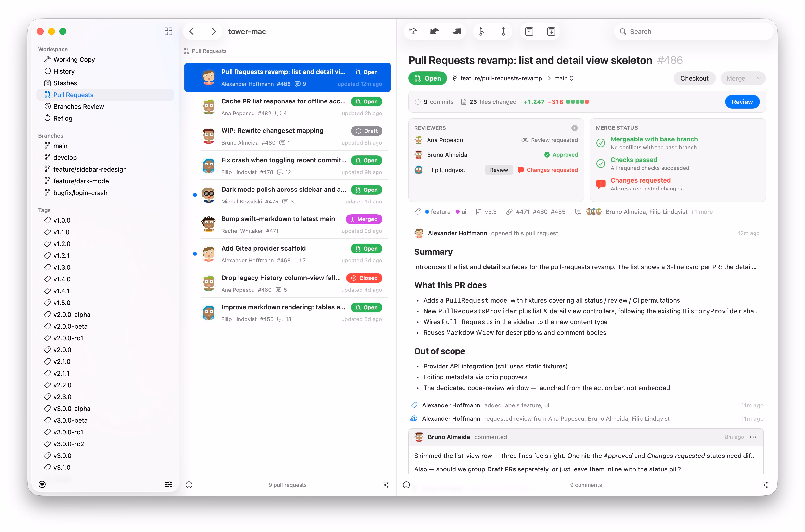The image size is (805, 532).
Task: Open the more options menu on Bruno's comment
Action: [753, 437]
